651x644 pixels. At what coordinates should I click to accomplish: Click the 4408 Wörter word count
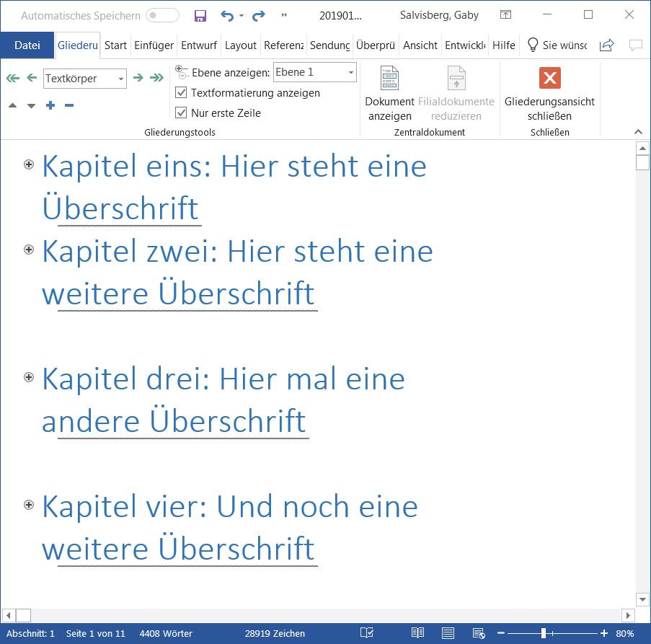coord(166,633)
